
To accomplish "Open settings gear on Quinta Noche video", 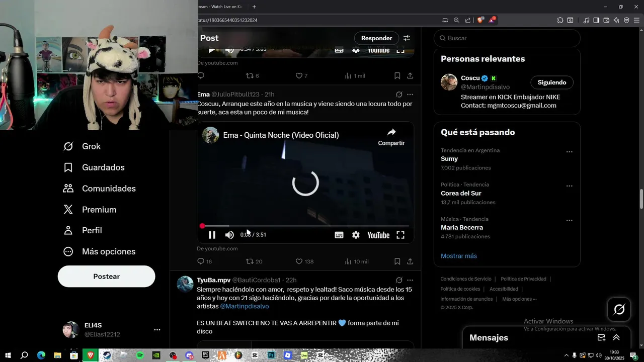I will point(356,235).
